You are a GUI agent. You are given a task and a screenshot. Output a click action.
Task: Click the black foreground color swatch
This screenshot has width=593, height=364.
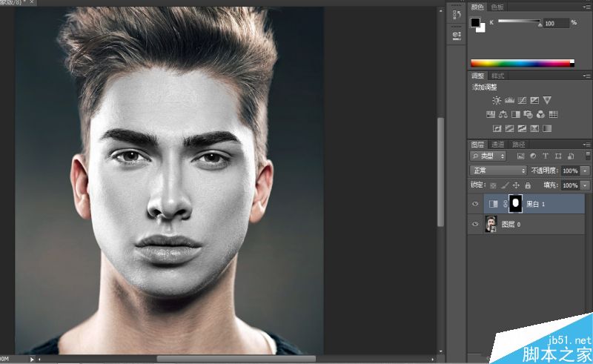[x=475, y=23]
